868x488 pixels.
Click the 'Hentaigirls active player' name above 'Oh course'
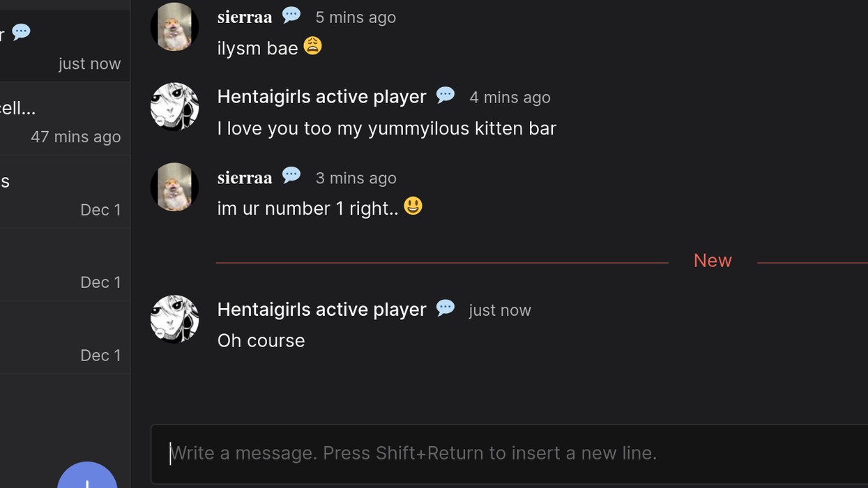click(321, 309)
